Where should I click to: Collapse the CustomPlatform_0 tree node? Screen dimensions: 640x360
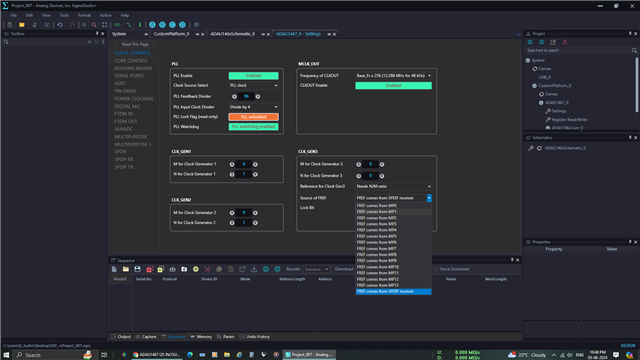pos(534,86)
